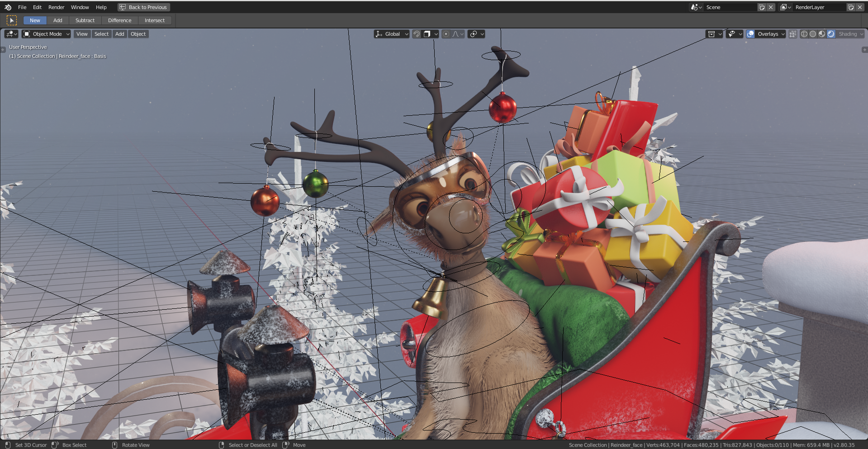Open the Render menu

coord(56,7)
